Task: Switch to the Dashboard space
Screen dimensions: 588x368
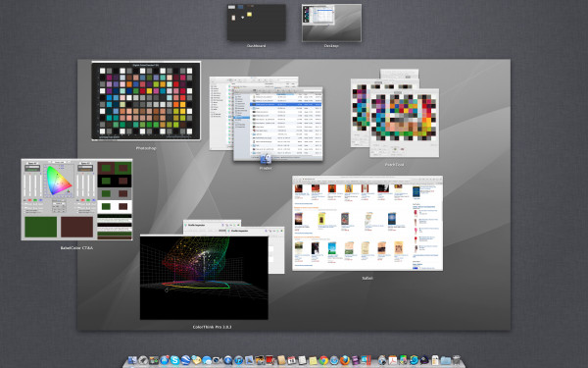Action: 257,23
